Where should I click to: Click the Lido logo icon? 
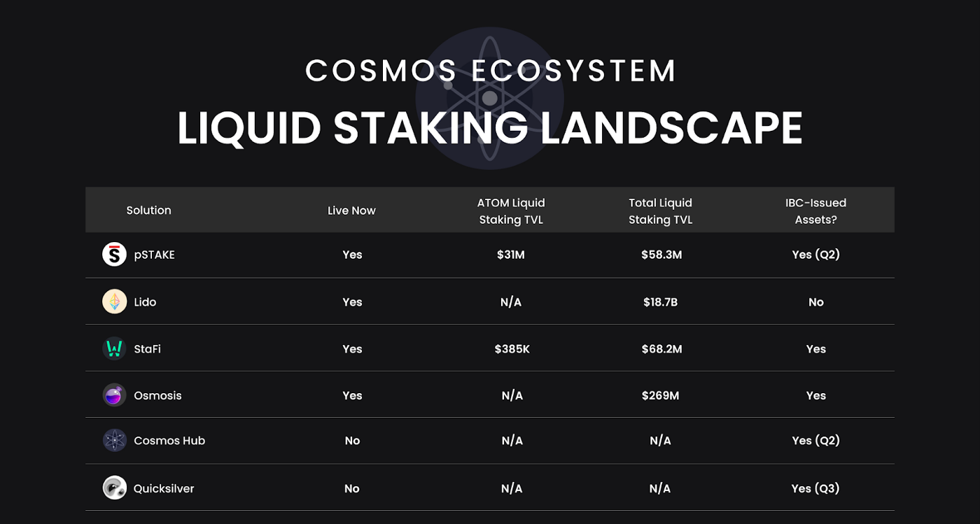[x=114, y=302]
